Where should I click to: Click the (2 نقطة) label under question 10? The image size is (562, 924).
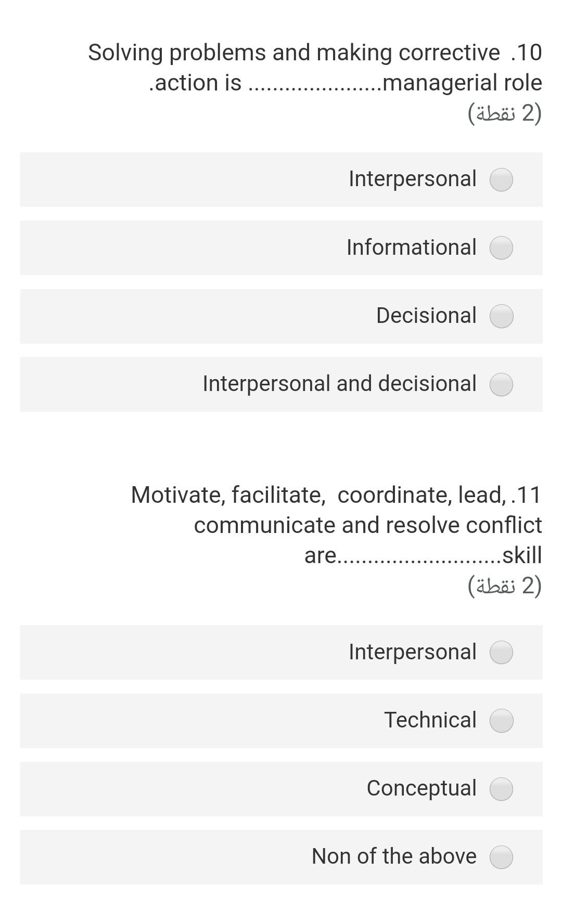505,113
